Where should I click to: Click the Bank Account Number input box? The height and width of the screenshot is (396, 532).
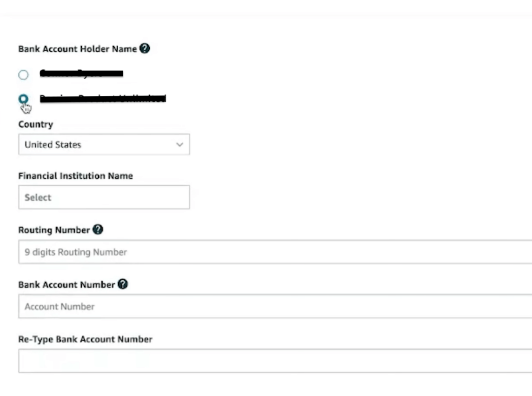click(148, 306)
